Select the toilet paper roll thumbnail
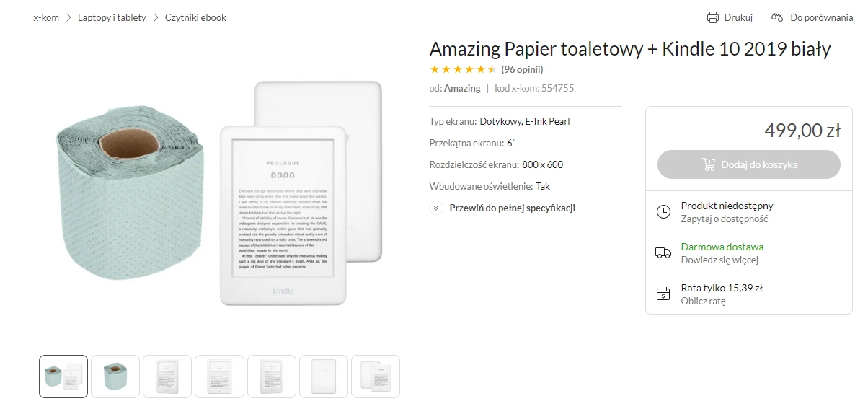The width and height of the screenshot is (868, 409). coord(115,377)
